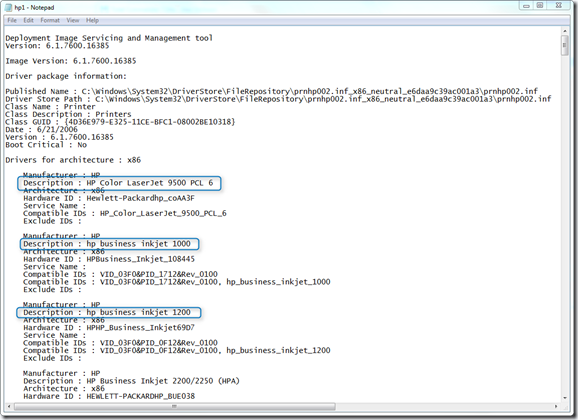Screen dimensions: 578x420
Task: Click the Class GUID line text
Action: coord(120,122)
